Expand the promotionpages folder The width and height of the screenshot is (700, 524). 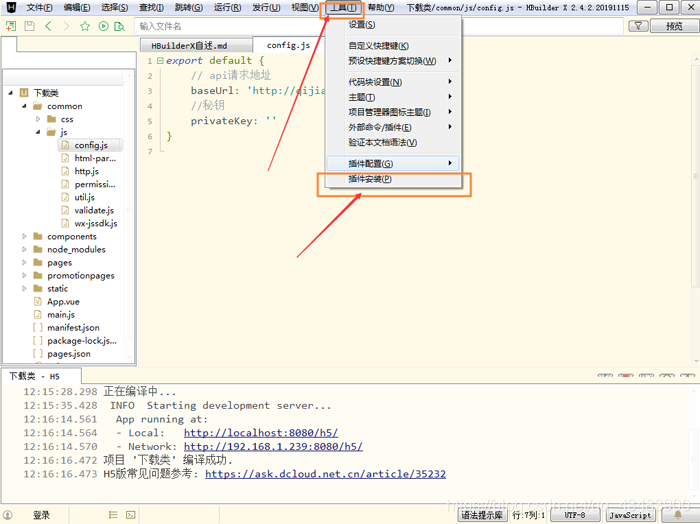(24, 275)
